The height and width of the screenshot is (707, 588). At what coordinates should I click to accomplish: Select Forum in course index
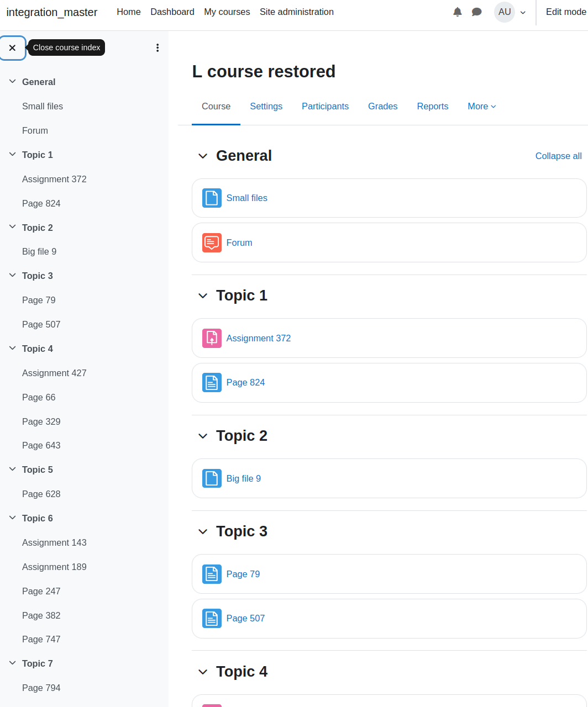35,131
